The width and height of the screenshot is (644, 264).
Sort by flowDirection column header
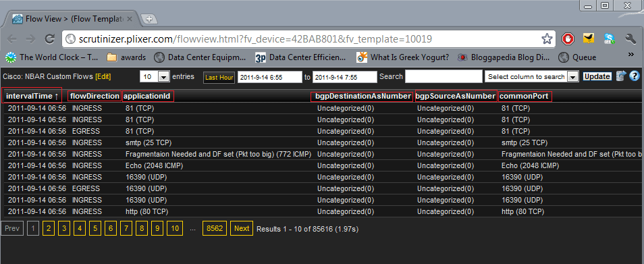pos(95,96)
